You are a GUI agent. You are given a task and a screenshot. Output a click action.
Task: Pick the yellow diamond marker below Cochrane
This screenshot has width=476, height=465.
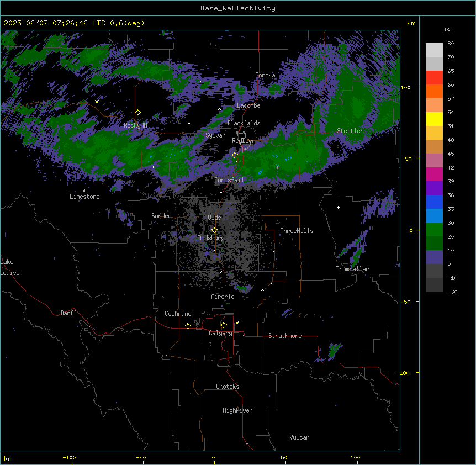188,326
